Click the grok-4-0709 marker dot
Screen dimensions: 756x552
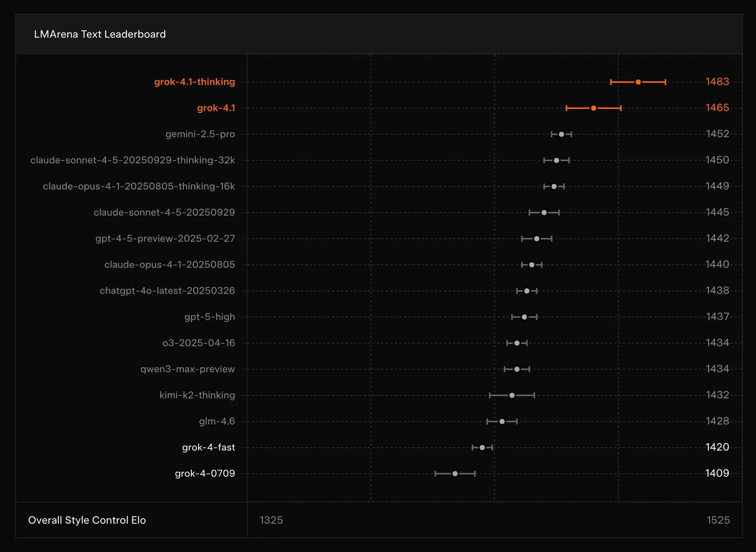pyautogui.click(x=455, y=473)
